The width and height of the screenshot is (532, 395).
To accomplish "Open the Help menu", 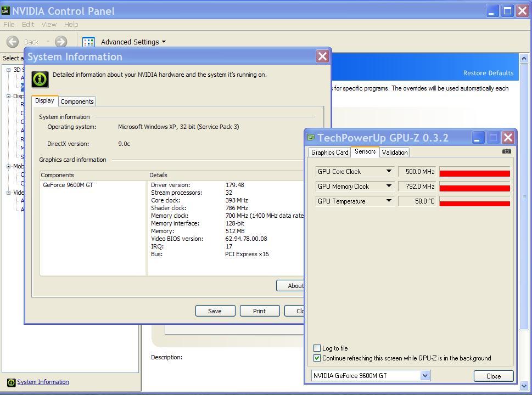I will pyautogui.click(x=71, y=24).
